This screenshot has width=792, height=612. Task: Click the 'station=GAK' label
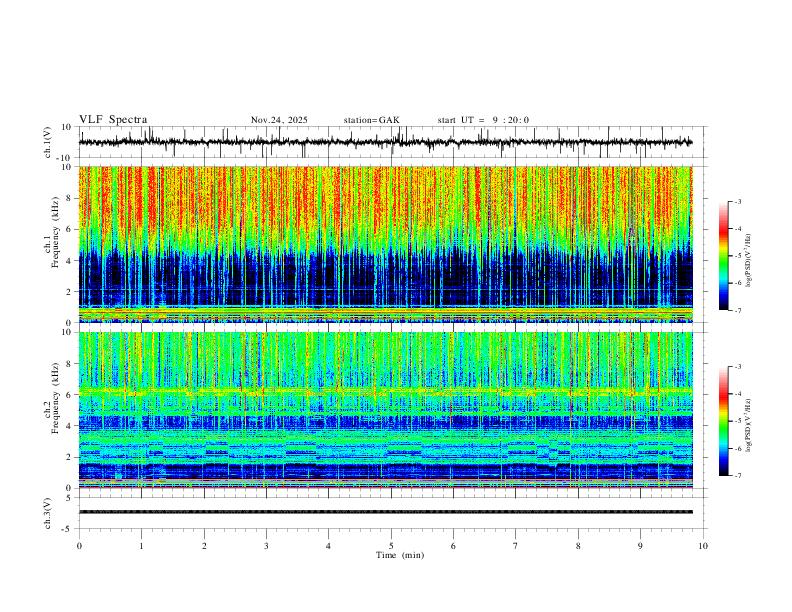coord(371,120)
